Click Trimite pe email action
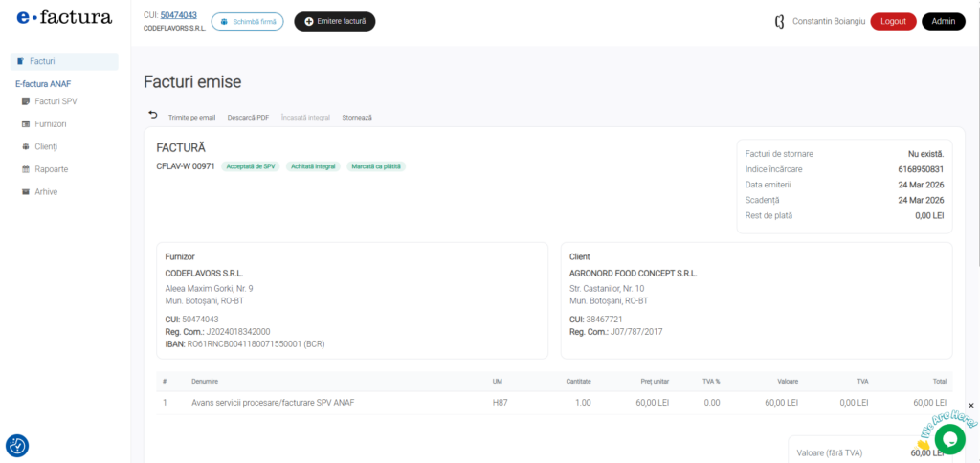Viewport: 980px width, 463px height. 191,118
